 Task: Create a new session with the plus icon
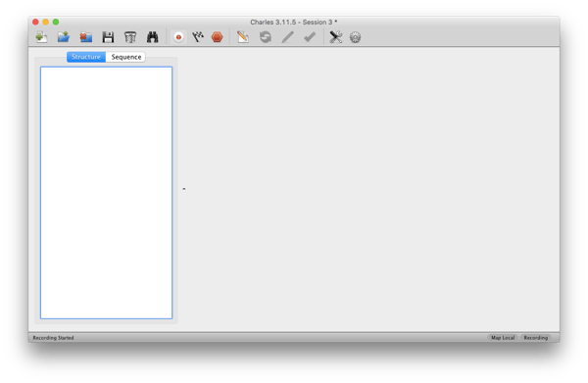point(41,37)
